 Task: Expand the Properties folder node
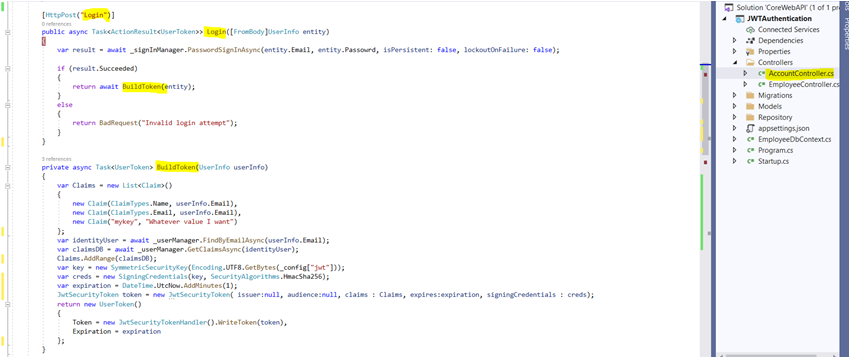[734, 51]
